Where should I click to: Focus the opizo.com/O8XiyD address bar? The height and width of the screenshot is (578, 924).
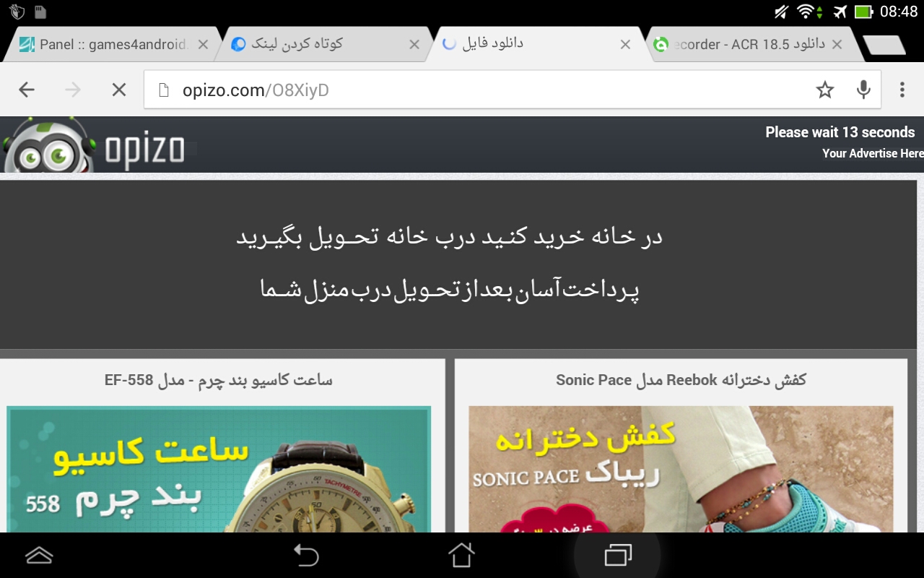point(512,90)
